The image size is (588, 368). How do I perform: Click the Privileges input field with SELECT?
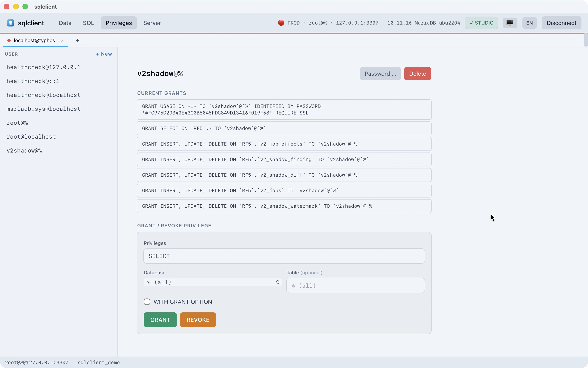[284, 256]
